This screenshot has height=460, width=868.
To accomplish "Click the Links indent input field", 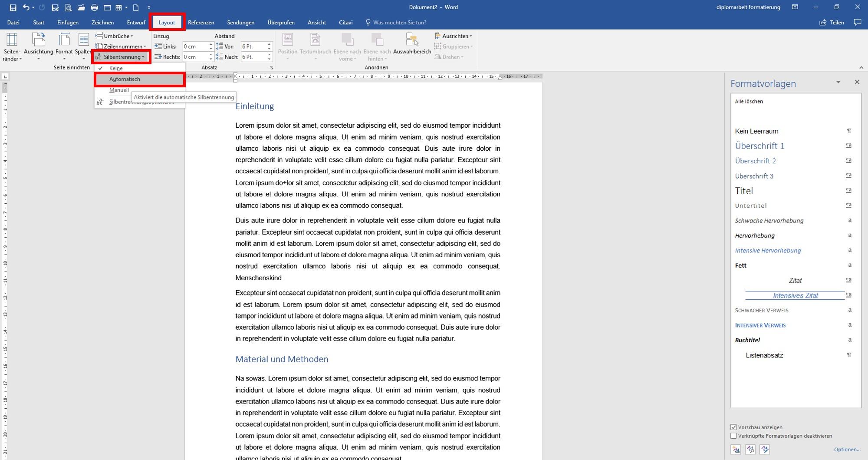I will tap(195, 46).
